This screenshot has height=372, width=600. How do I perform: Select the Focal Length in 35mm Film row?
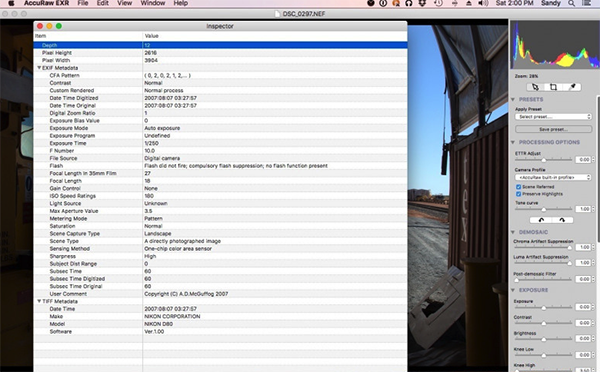point(220,173)
